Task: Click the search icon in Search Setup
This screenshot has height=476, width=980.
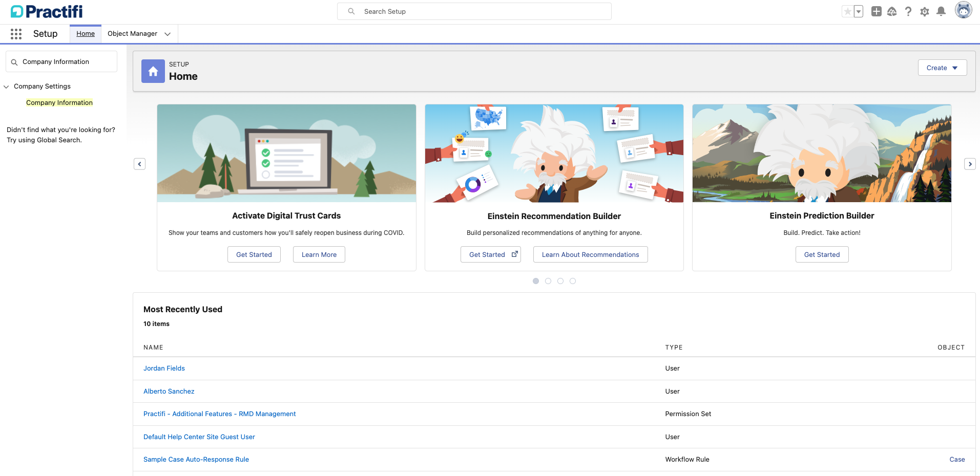Action: pos(351,11)
